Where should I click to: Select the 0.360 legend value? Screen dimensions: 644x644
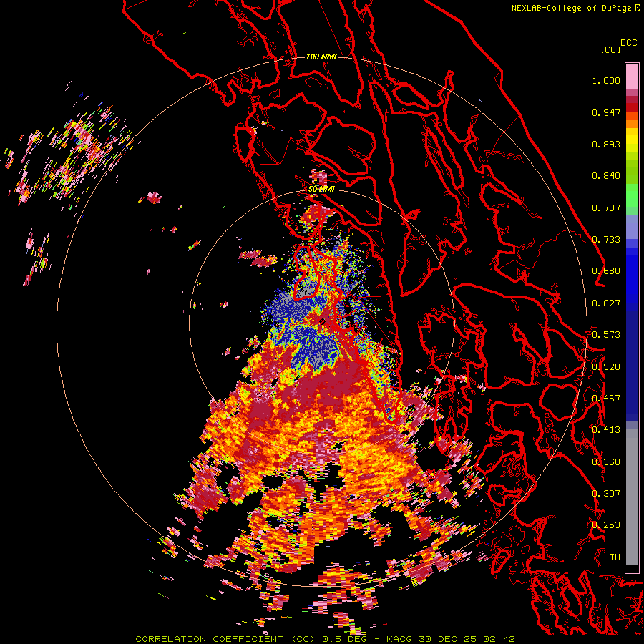pyautogui.click(x=606, y=462)
